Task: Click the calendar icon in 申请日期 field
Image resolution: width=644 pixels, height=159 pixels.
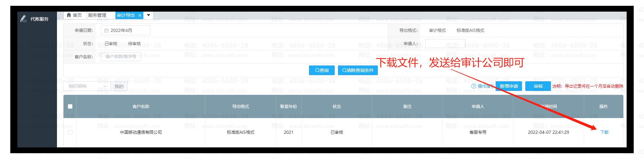Action: point(106,31)
